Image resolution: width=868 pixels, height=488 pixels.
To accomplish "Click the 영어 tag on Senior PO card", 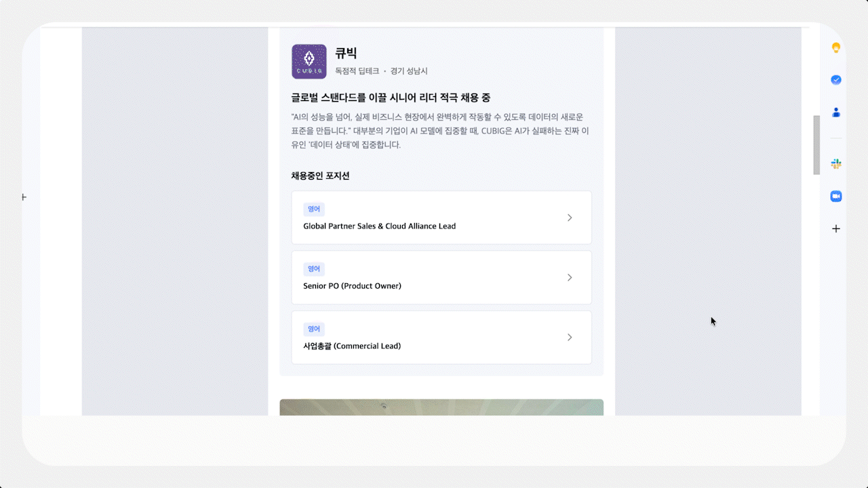I will 314,268.
